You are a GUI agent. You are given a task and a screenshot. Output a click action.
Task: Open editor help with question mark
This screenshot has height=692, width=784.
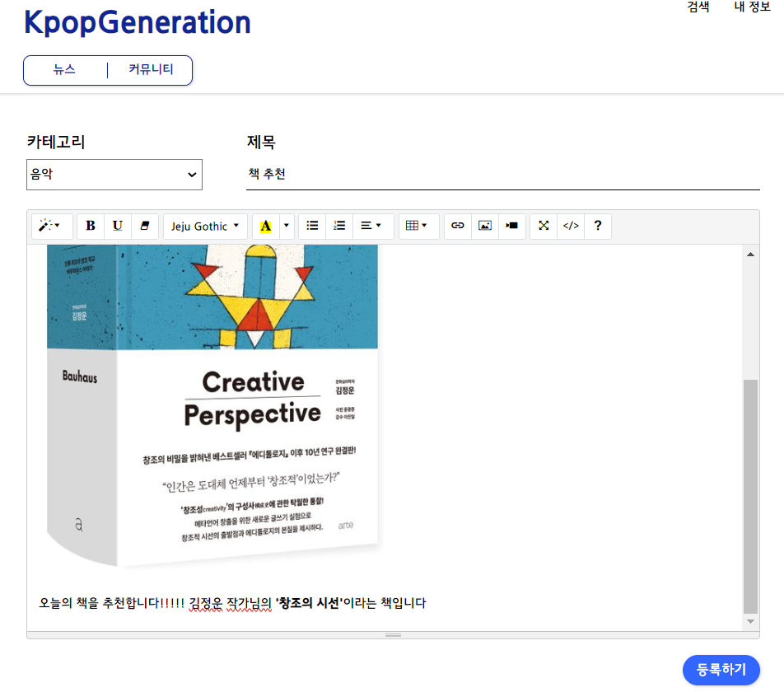coord(598,226)
